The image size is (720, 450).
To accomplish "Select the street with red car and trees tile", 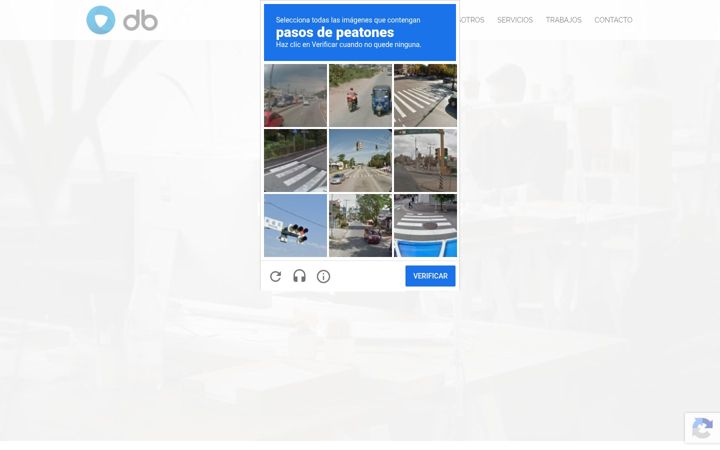I will click(360, 225).
